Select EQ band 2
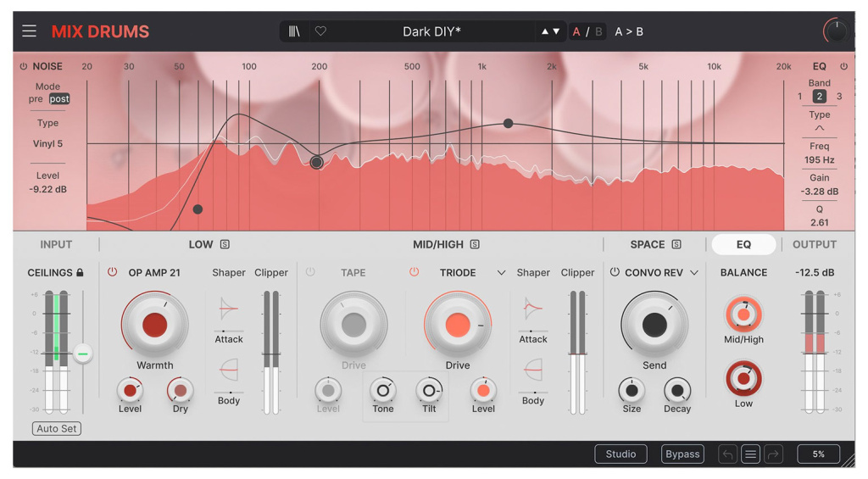The width and height of the screenshot is (868, 479). (820, 97)
